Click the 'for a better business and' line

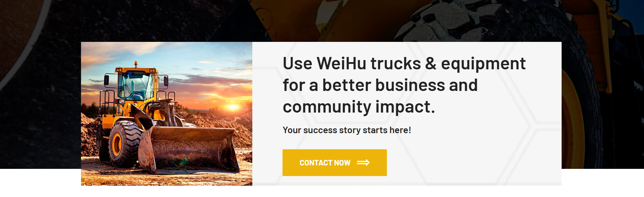pos(380,85)
